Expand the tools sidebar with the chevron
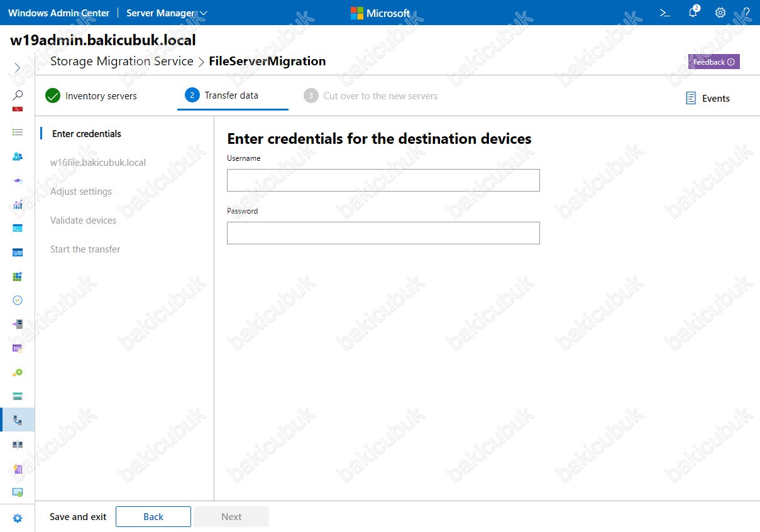760x532 pixels. pyautogui.click(x=18, y=68)
